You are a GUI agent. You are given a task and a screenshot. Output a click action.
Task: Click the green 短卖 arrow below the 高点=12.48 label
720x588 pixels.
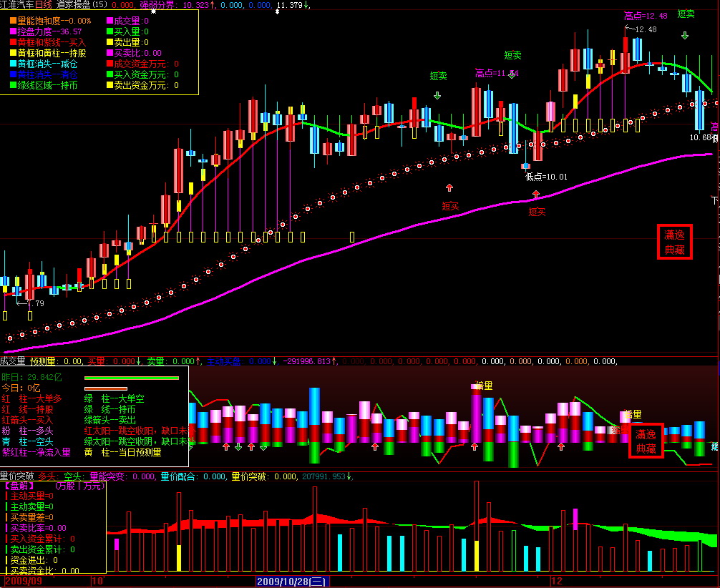pyautogui.click(x=685, y=35)
